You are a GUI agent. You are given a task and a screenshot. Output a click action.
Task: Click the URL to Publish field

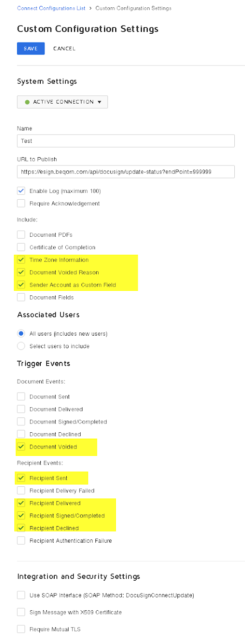coord(126,172)
